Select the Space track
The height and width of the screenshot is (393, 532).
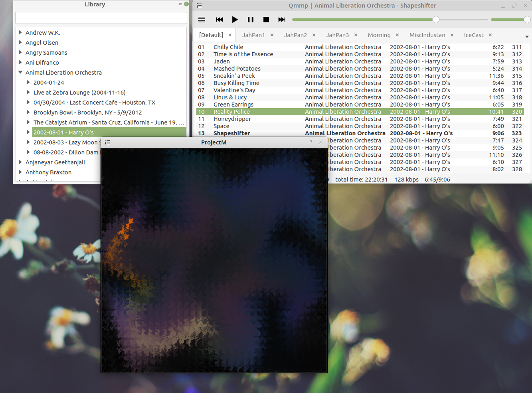pos(360,126)
